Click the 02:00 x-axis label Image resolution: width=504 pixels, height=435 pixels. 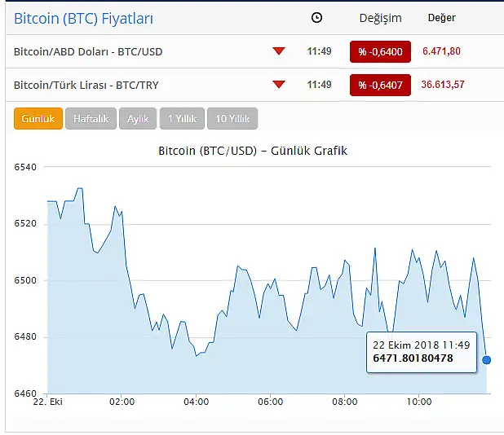tap(122, 402)
